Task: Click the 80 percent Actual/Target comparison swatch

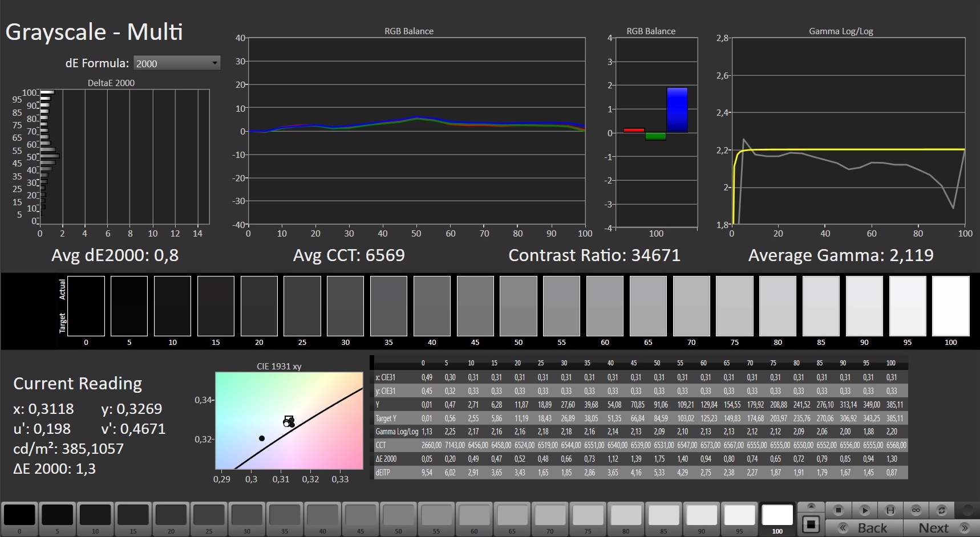Action: pyautogui.click(x=778, y=306)
